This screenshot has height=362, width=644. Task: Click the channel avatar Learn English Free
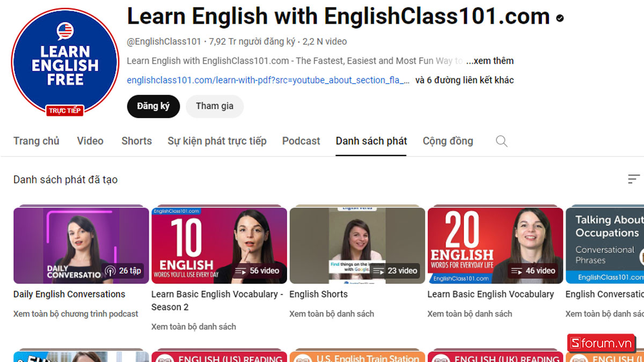pyautogui.click(x=65, y=62)
